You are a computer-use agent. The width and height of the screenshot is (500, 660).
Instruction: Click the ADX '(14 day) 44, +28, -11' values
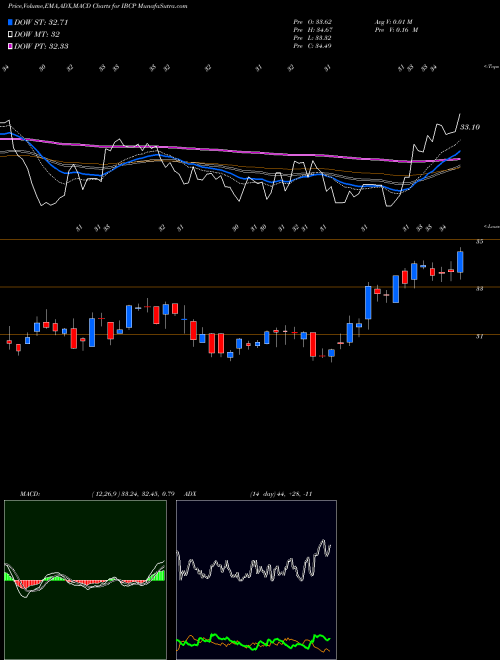(281, 494)
